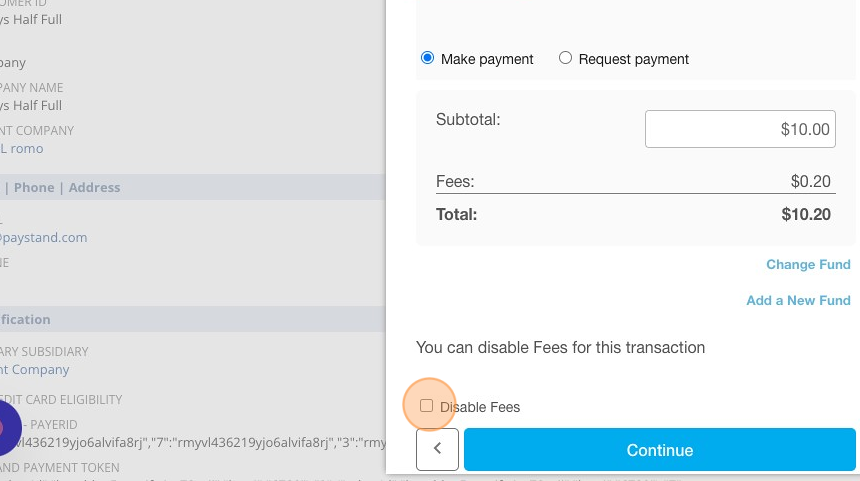Click the $10.20 Total amount

pos(806,214)
